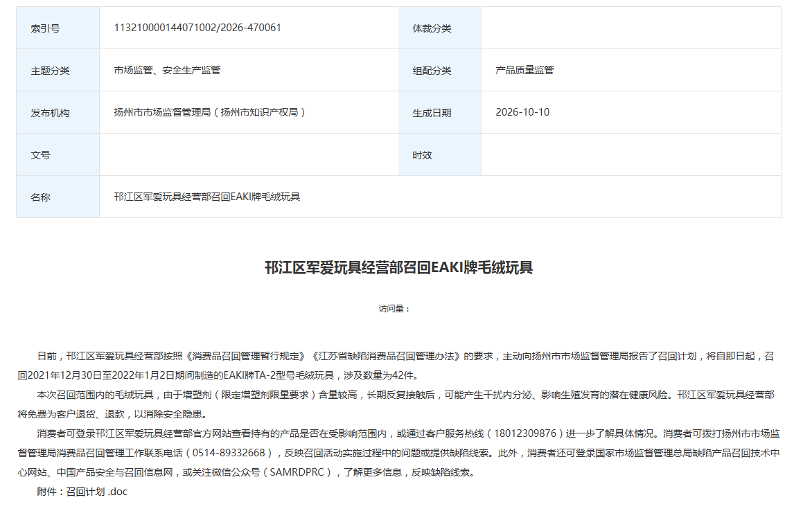This screenshot has height=520, width=812.
Task: Click the text 中国产品安全与召回信息网
Action: point(114,472)
